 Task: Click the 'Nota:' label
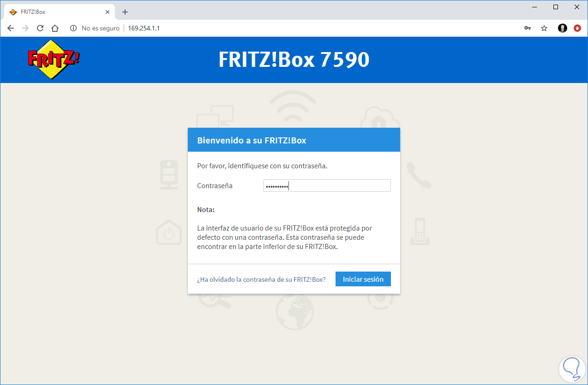206,210
